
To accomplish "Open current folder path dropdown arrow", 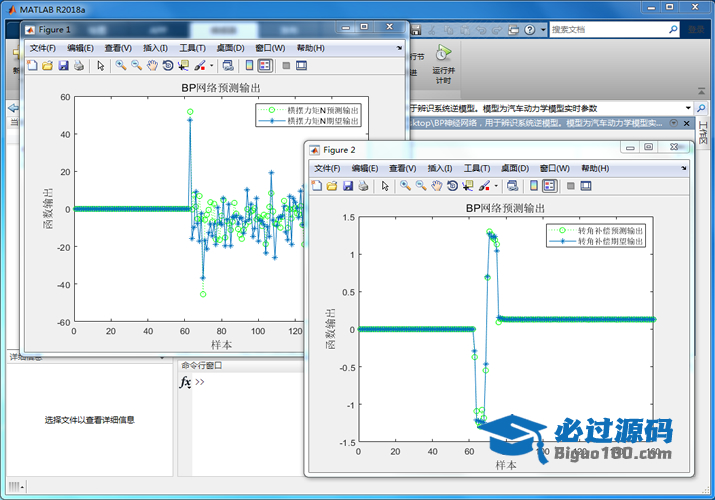I will tap(688, 108).
